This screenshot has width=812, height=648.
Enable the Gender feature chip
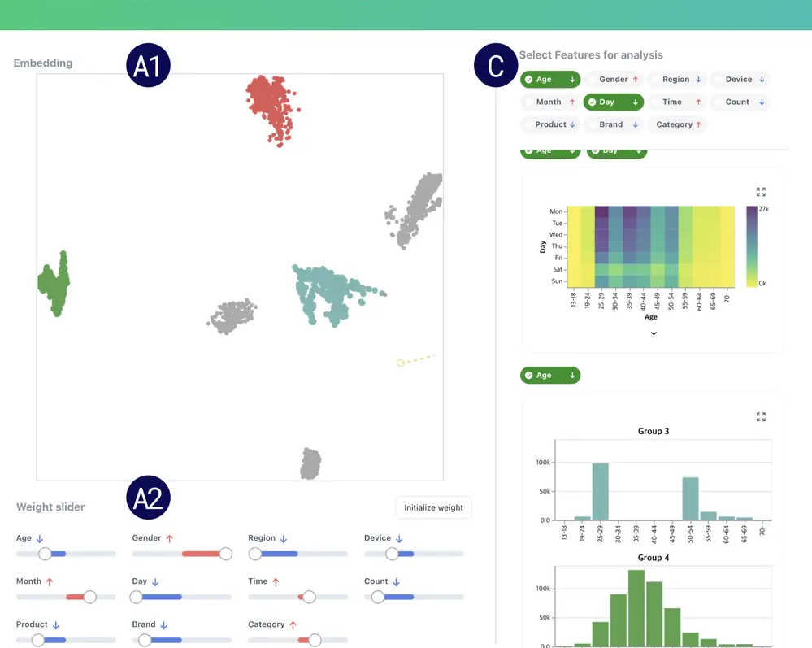(613, 80)
